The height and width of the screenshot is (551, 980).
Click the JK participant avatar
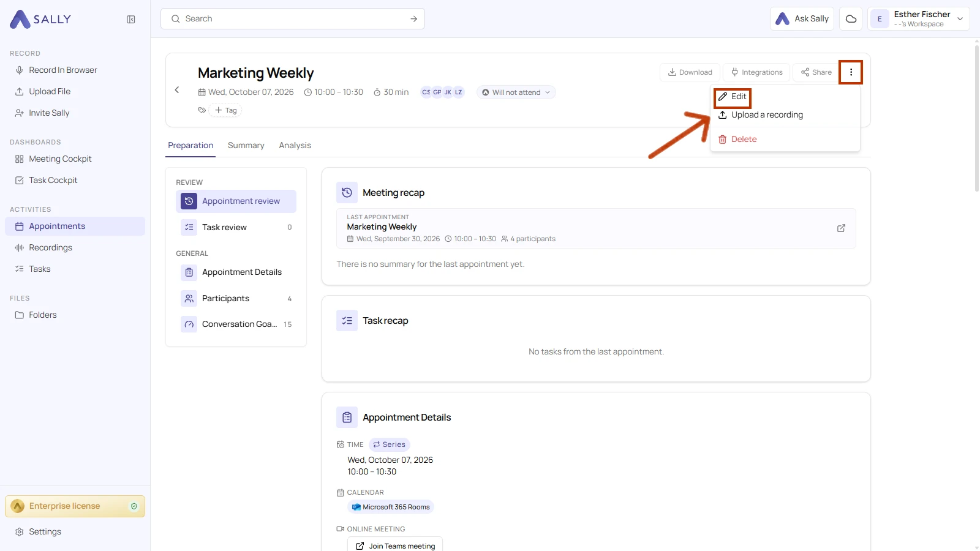(448, 92)
